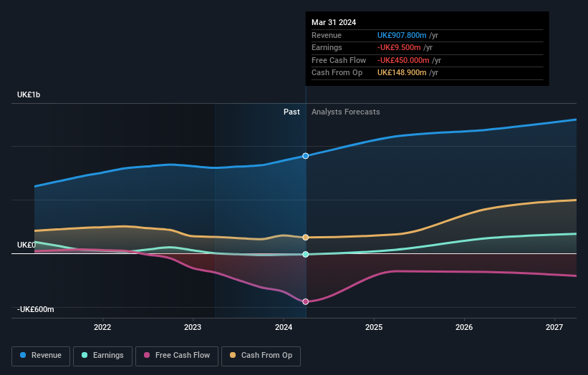Click the Cash From Op label in tooltip
The image size is (588, 375).
(x=337, y=73)
